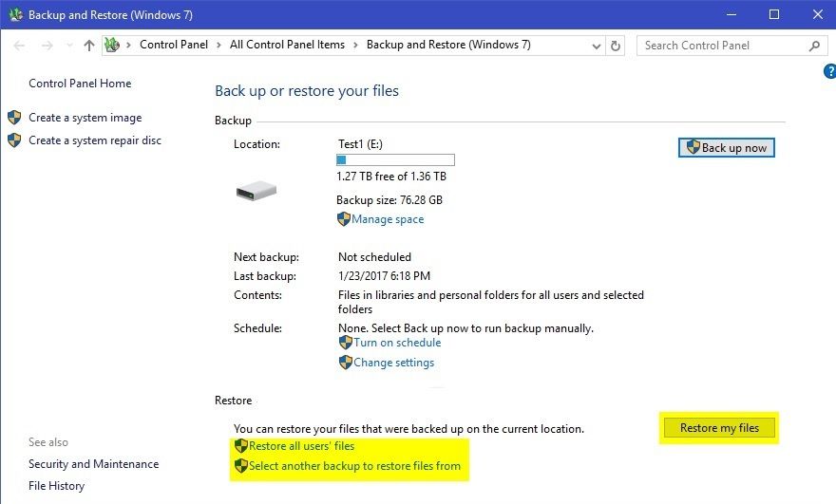Viewport: 836px width, 504px height.
Task: Click Create a system repair disc link
Action: (x=95, y=140)
